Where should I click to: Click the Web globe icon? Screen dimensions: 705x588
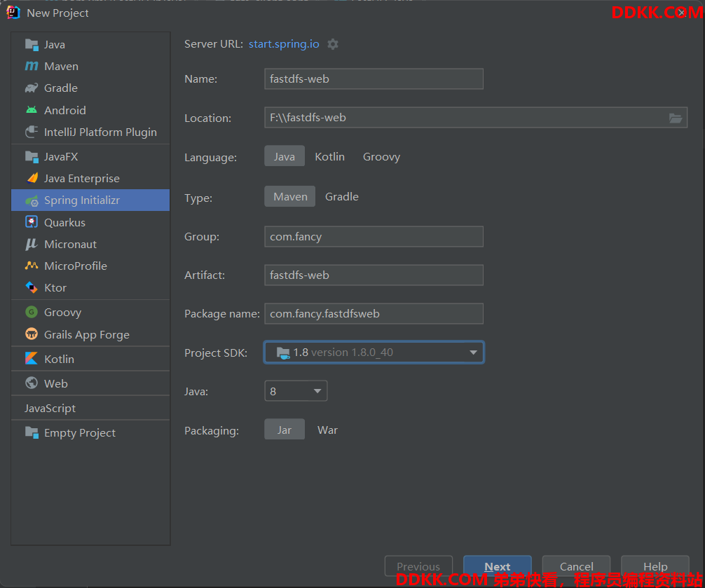click(32, 383)
